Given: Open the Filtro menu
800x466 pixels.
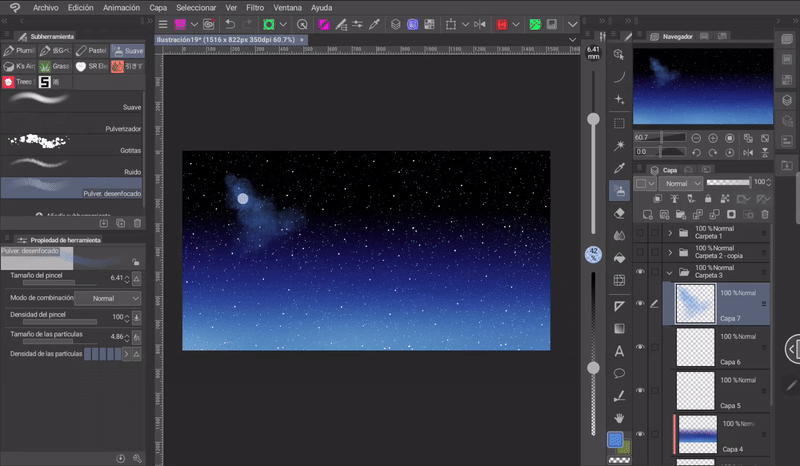Looking at the screenshot, I should (255, 7).
